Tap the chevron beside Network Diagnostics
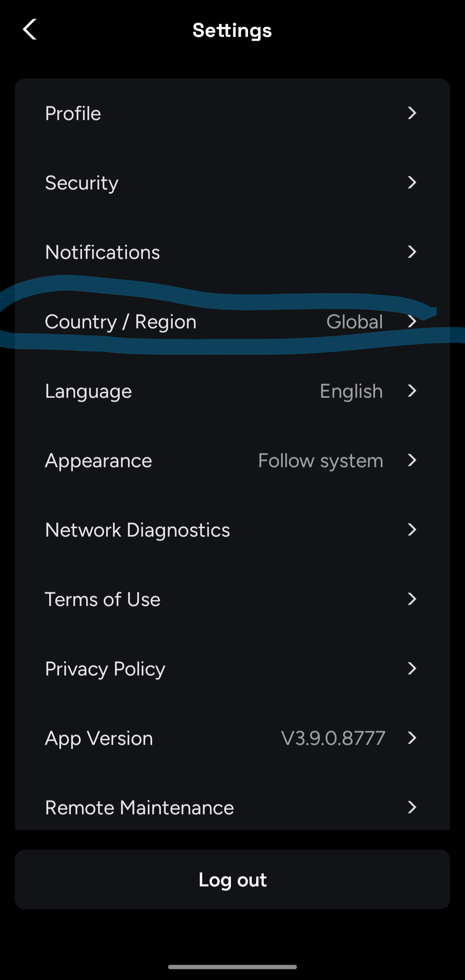The height and width of the screenshot is (980, 465). 412,530
